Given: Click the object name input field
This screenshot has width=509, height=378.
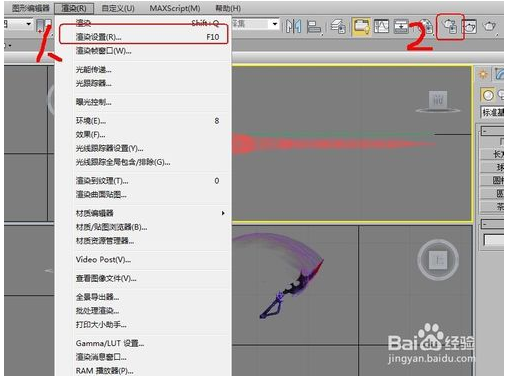Looking at the screenshot, I should [494, 240].
